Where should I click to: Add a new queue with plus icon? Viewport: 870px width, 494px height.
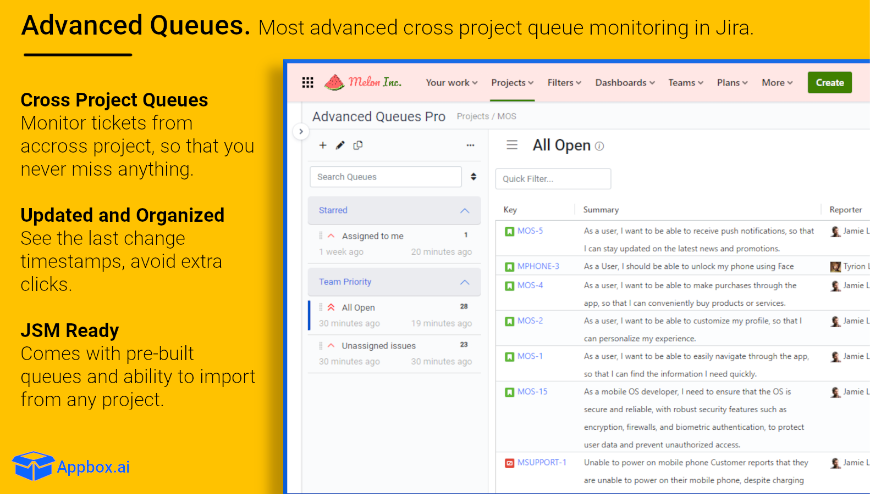pyautogui.click(x=322, y=145)
